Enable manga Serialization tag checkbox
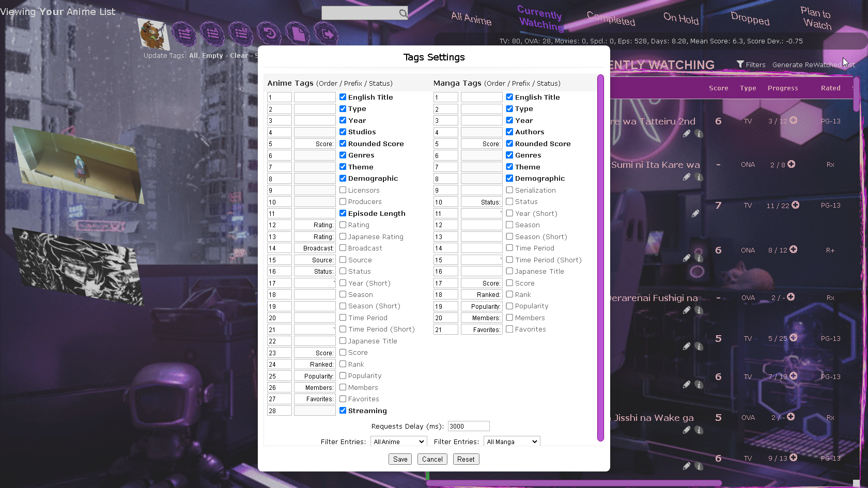Viewport: 868px width, 488px height. pyautogui.click(x=510, y=190)
